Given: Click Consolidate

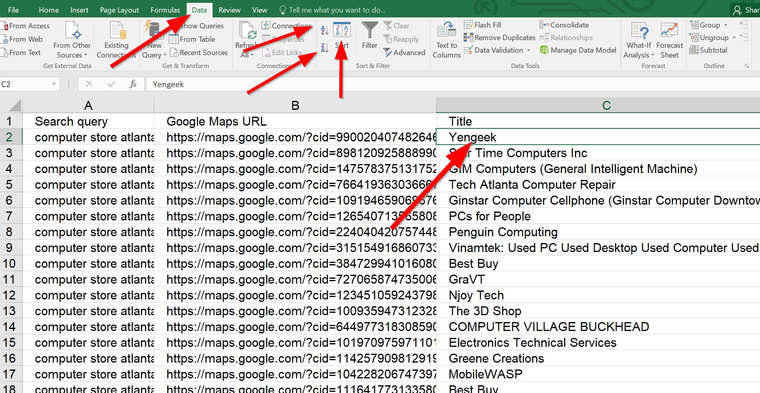Looking at the screenshot, I should click(x=564, y=25).
